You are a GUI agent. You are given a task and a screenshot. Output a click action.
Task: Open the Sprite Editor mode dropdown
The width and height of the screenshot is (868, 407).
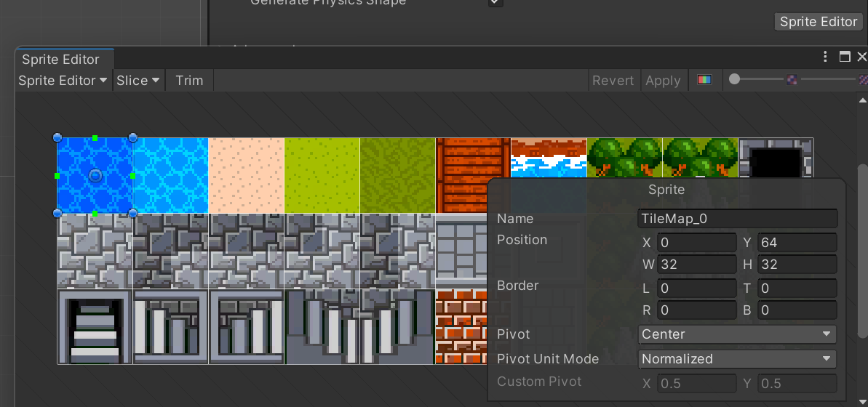[x=63, y=80]
